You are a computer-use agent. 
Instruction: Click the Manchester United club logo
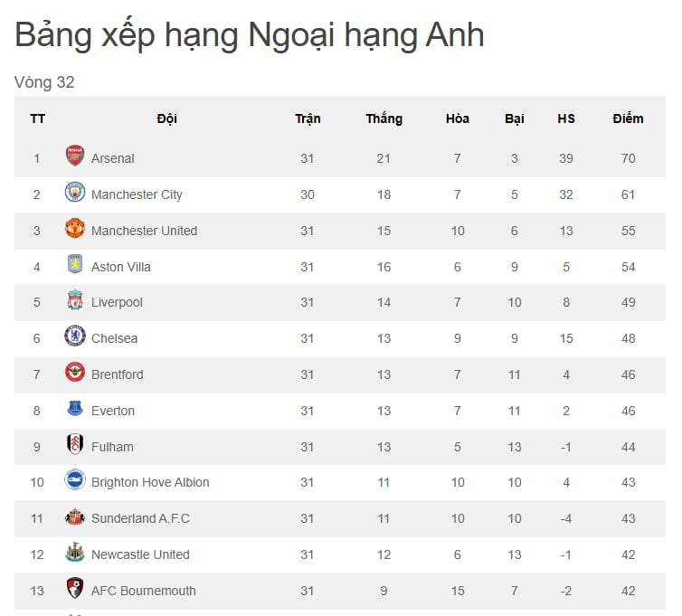(75, 229)
